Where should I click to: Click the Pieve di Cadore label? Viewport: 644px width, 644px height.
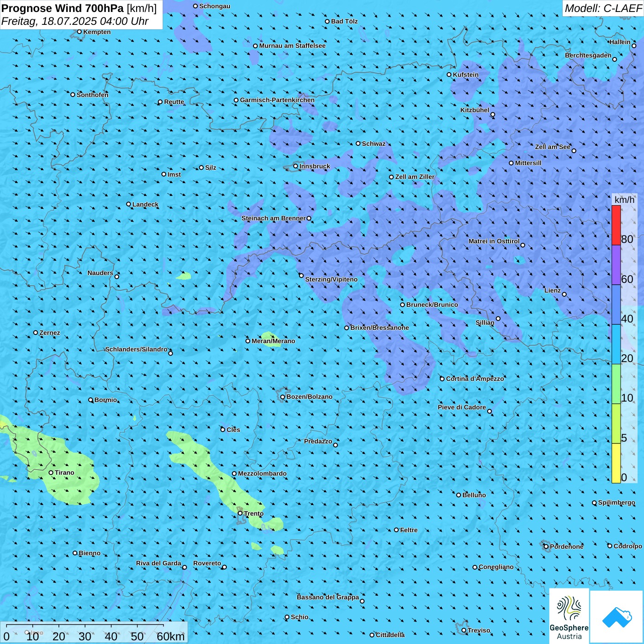[x=462, y=407]
